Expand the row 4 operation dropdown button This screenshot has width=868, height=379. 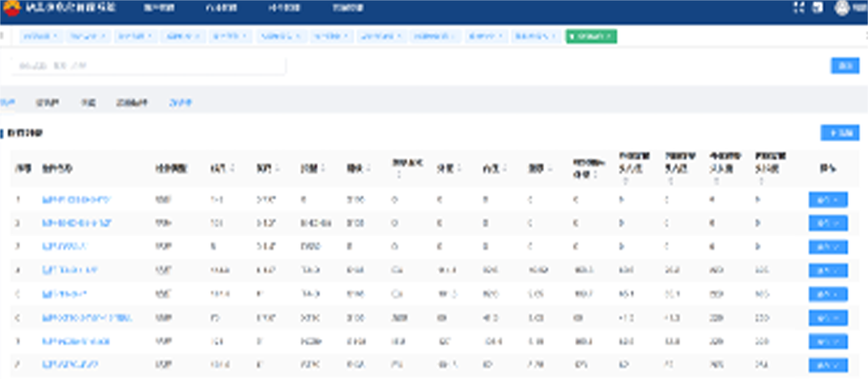click(827, 270)
